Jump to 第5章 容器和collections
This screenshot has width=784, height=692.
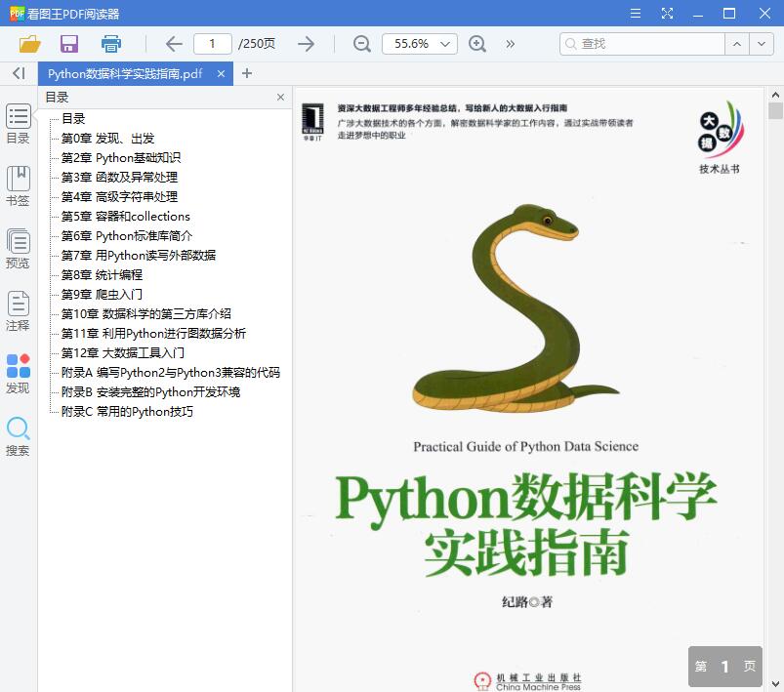126,216
